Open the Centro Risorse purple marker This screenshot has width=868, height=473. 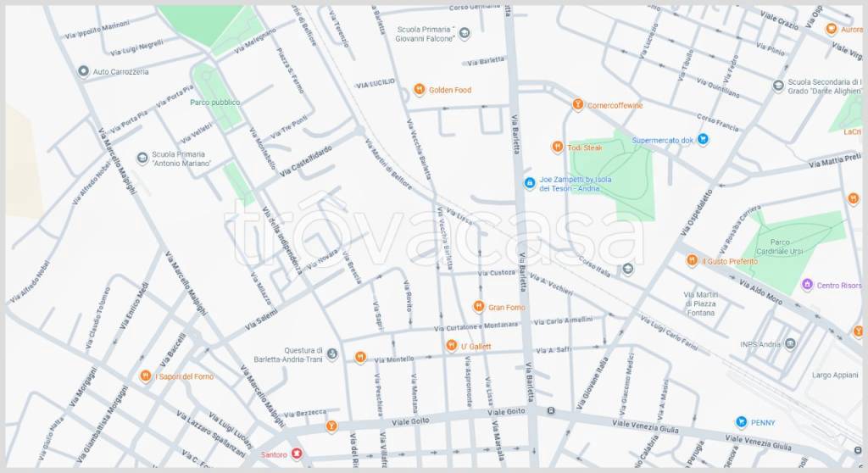(807, 285)
